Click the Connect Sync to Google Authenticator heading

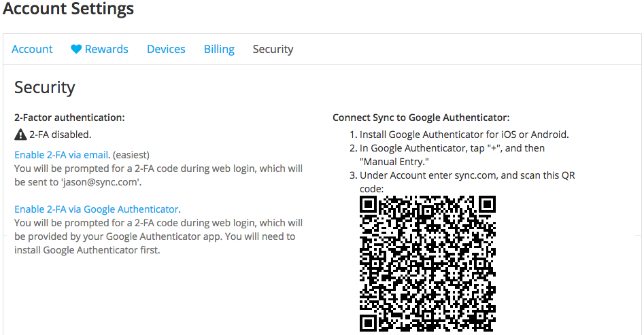[421, 118]
